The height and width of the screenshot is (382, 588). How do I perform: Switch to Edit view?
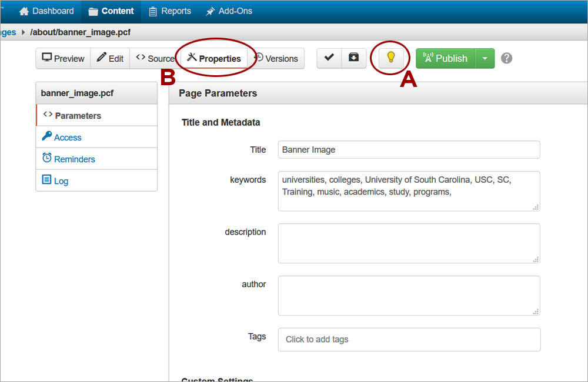click(110, 59)
